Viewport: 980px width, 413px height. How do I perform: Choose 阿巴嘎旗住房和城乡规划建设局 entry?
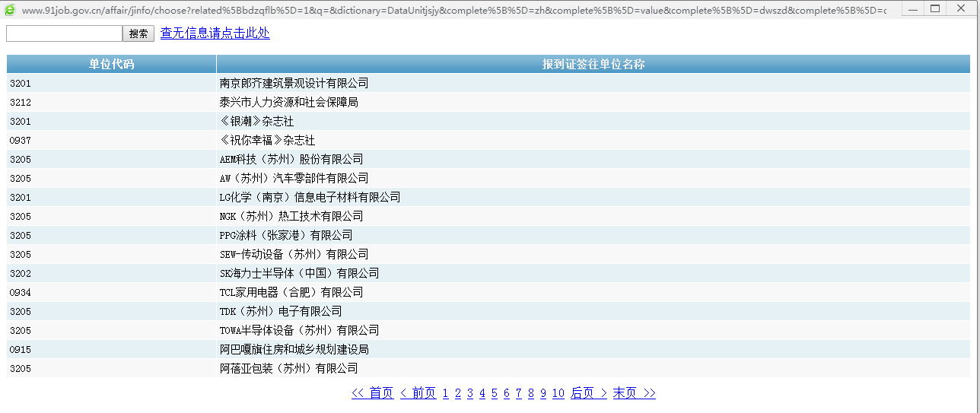294,349
